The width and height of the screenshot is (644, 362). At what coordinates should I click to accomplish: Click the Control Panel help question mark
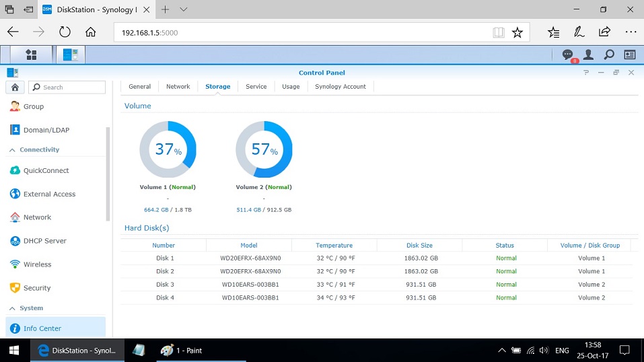click(586, 73)
